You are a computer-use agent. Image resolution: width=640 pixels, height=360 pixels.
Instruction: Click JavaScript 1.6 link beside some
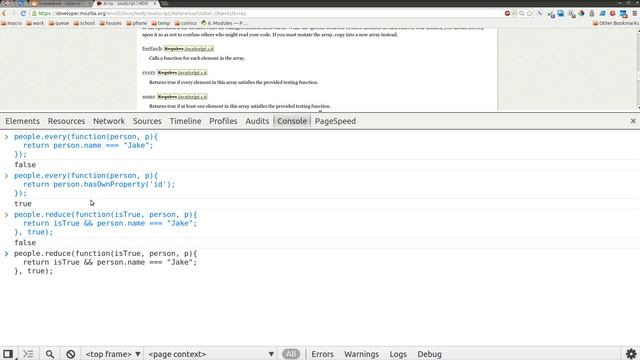point(192,97)
